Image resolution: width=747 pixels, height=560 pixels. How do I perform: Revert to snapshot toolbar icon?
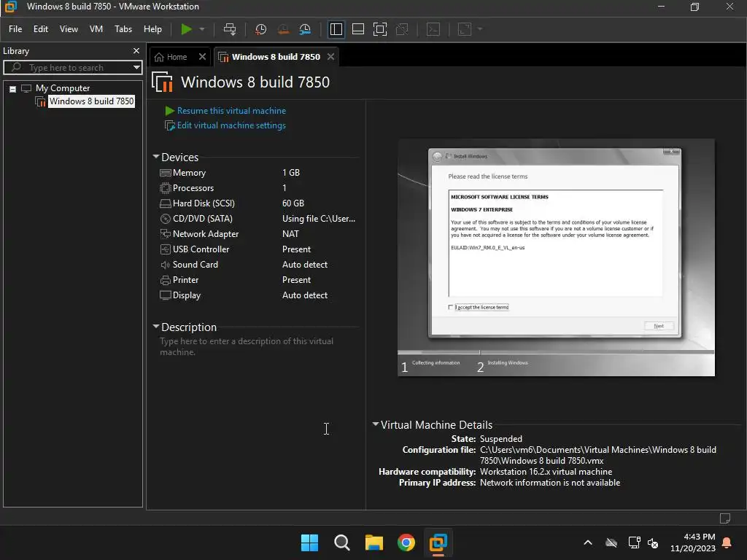(283, 29)
